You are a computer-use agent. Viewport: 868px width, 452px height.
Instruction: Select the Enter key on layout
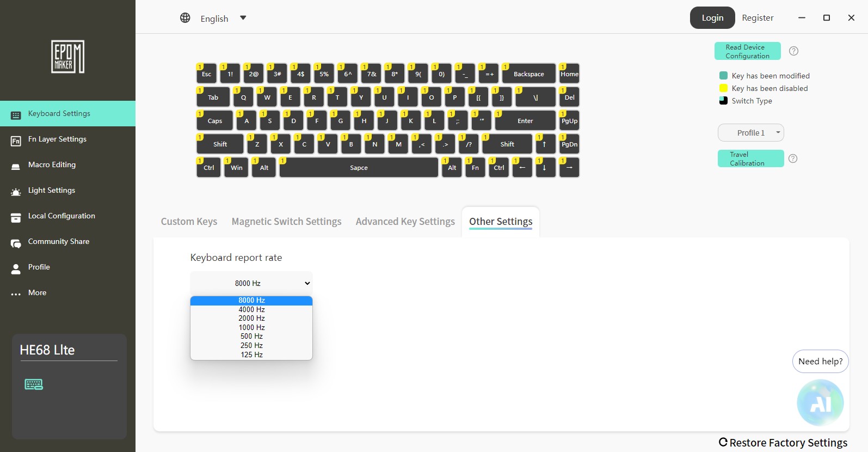(525, 121)
